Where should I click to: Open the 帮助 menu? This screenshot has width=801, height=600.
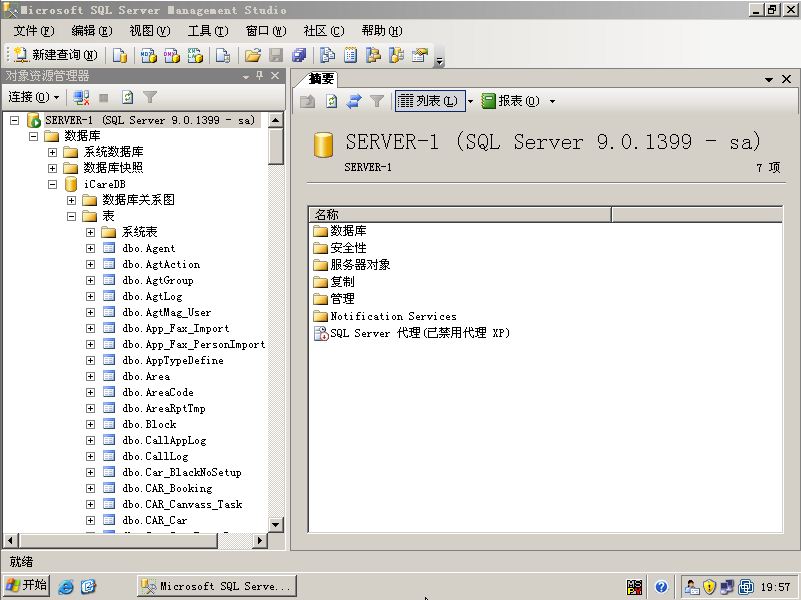pos(382,31)
